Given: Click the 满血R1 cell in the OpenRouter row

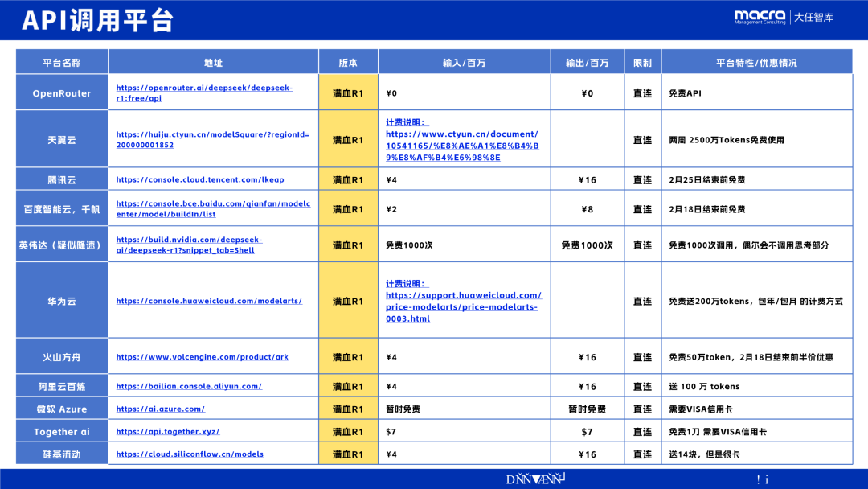Looking at the screenshot, I should point(348,93).
